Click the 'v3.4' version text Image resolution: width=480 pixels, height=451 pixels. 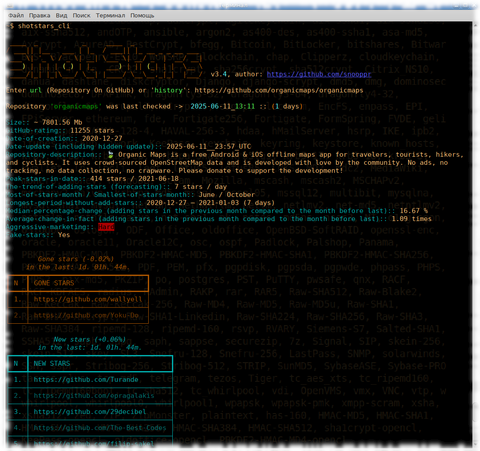pos(219,74)
